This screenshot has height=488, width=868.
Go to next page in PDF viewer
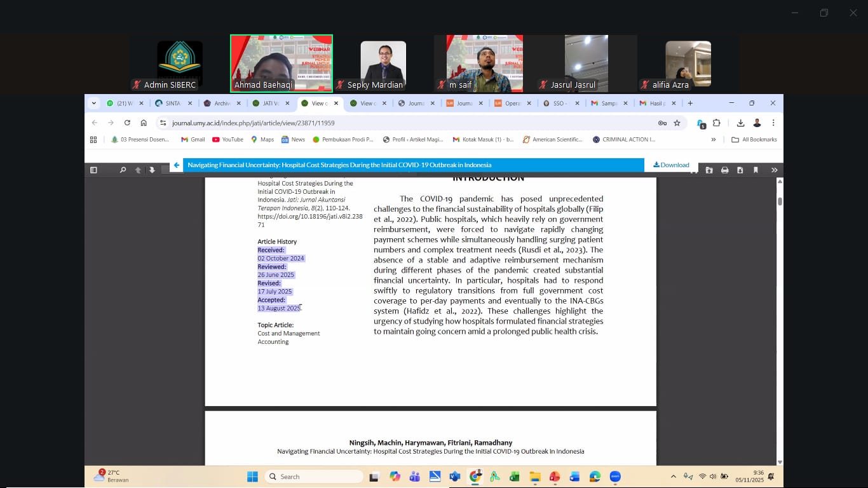(152, 170)
